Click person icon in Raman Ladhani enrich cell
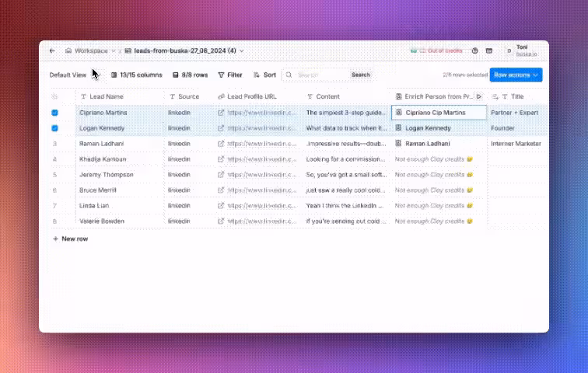This screenshot has height=373, width=588. (399, 144)
